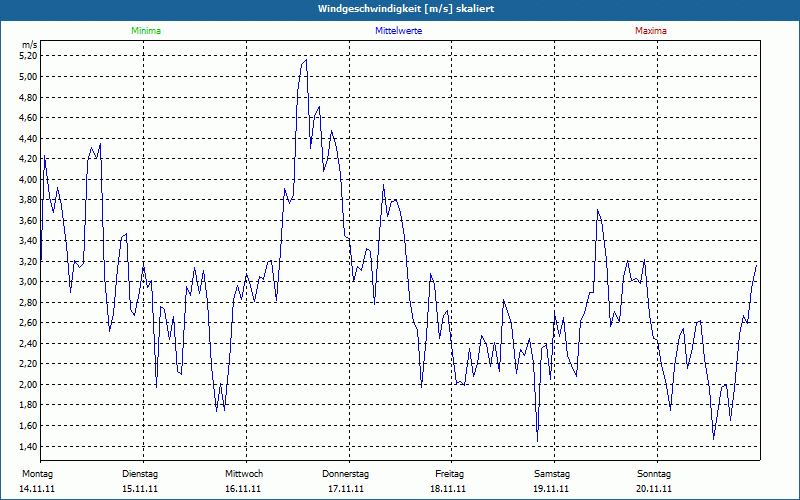Click the 3,40 y-axis value
This screenshot has height=500, width=800.
coord(28,241)
